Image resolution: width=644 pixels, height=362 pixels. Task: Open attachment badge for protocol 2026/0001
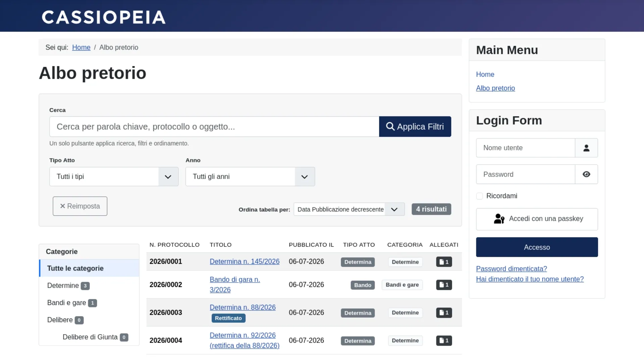444,262
